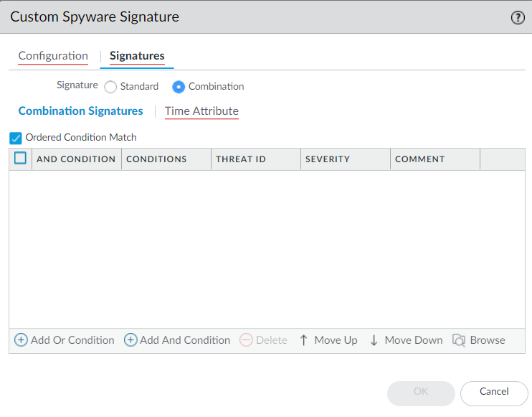Click the Conditions column header

156,159
